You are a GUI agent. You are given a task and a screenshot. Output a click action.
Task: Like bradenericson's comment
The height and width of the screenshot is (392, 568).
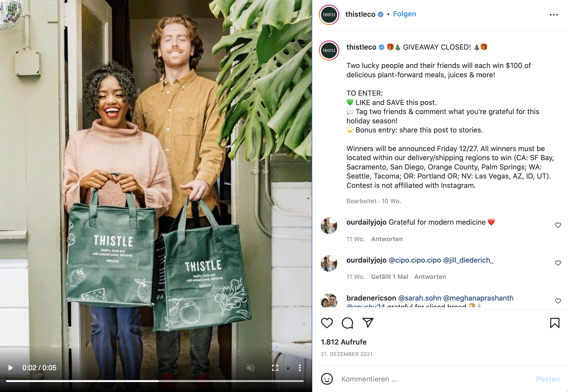[x=558, y=301]
